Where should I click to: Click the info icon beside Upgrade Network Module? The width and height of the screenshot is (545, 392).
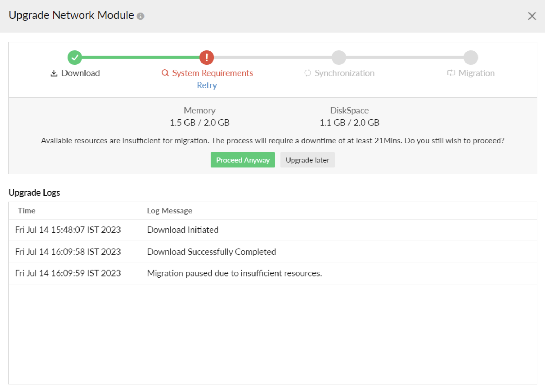point(140,16)
